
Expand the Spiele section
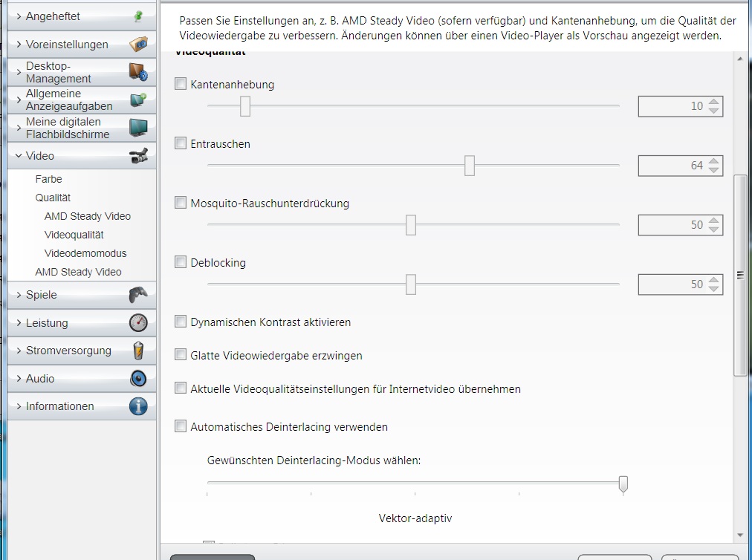coord(19,295)
